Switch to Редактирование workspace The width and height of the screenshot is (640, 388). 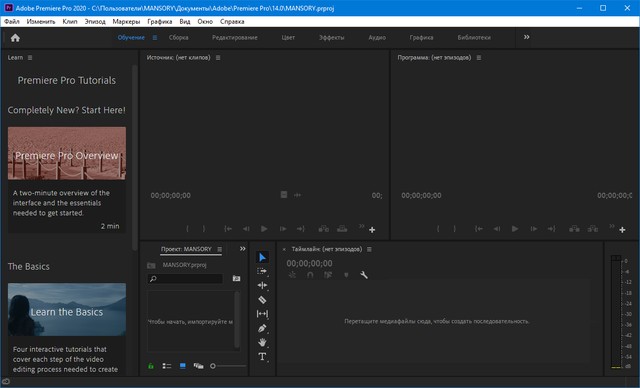[x=235, y=38]
